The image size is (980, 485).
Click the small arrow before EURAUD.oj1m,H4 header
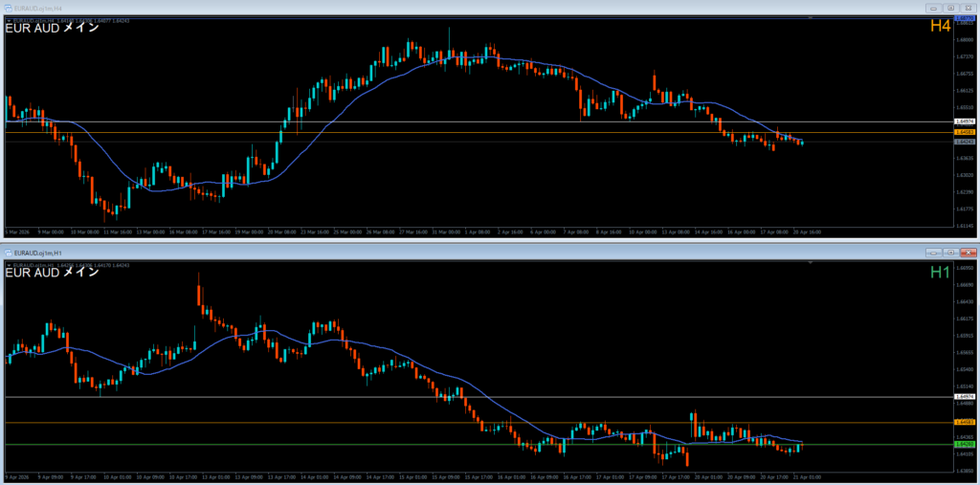(x=8, y=20)
